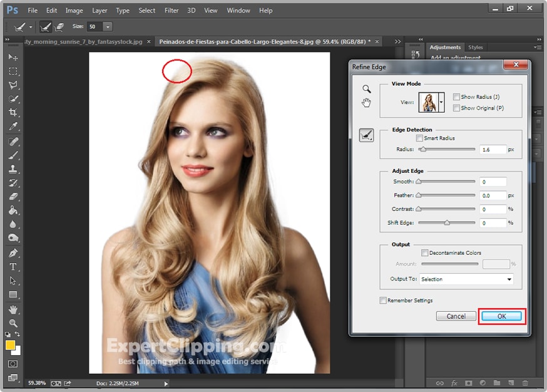This screenshot has width=547, height=392.
Task: Activate the Erase Refinements tool in options bar
Action: click(60, 27)
